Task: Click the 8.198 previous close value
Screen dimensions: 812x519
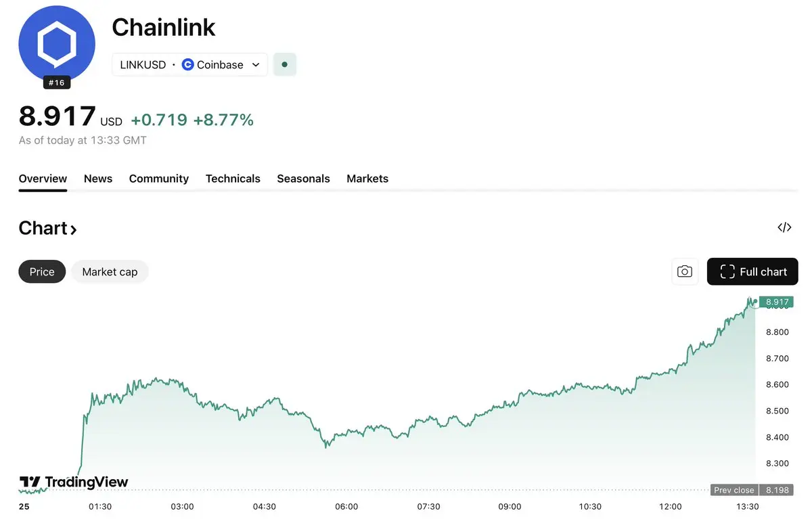Action: pyautogui.click(x=776, y=490)
